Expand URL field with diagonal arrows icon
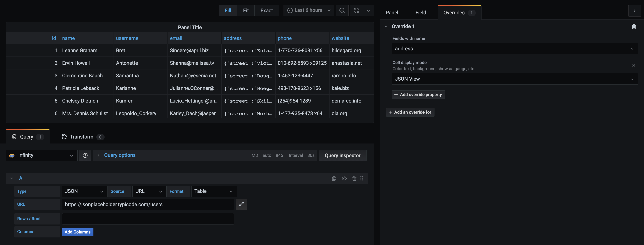The image size is (644, 245). [x=241, y=204]
